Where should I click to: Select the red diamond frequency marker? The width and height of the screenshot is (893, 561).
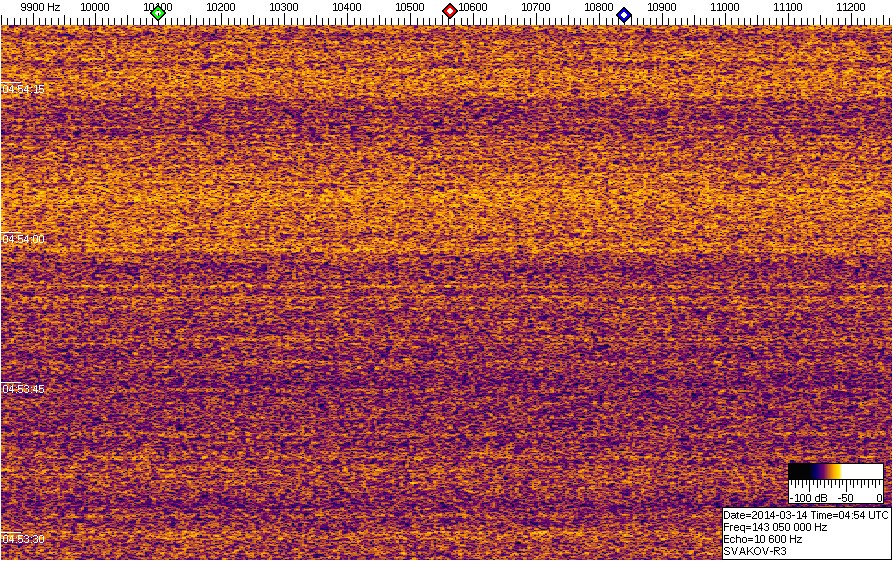coord(450,11)
